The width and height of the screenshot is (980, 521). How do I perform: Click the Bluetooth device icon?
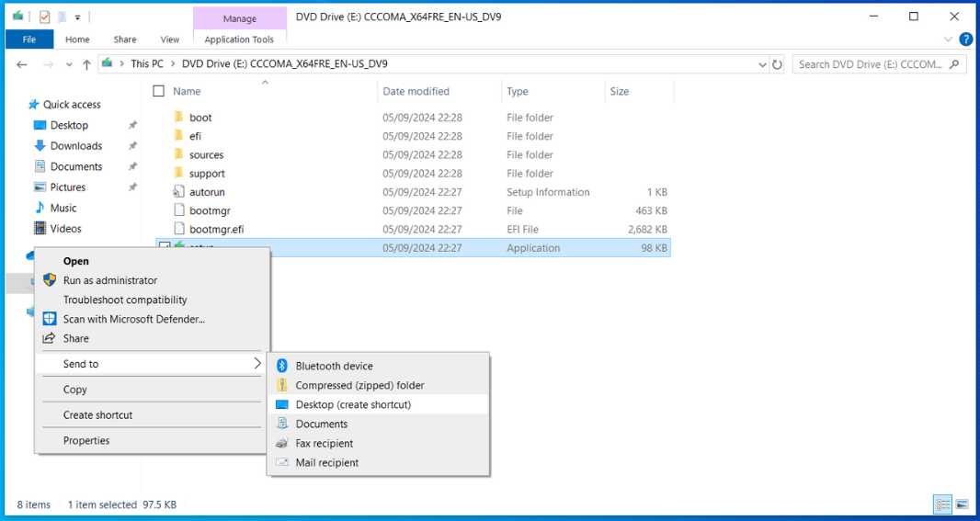click(x=283, y=366)
